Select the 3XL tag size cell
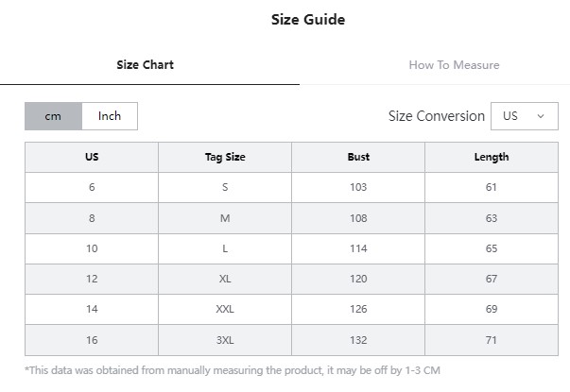Viewport: 570px width, 392px height. pos(225,340)
